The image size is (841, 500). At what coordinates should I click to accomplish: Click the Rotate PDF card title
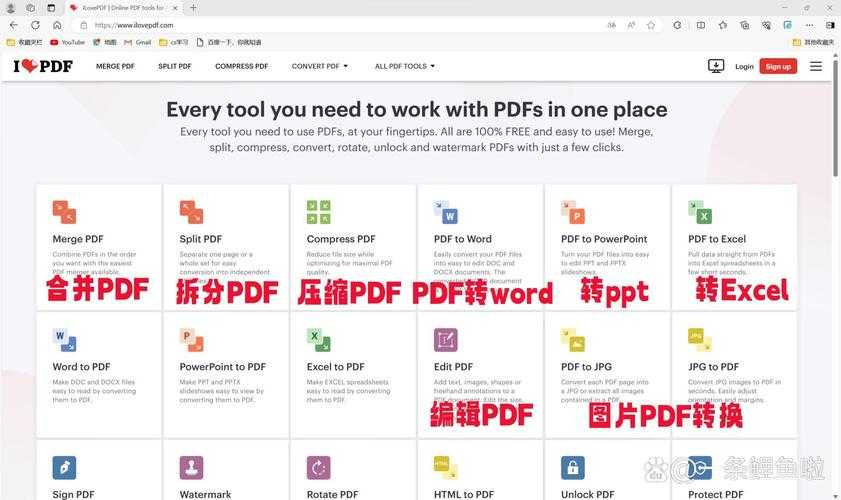pos(332,494)
